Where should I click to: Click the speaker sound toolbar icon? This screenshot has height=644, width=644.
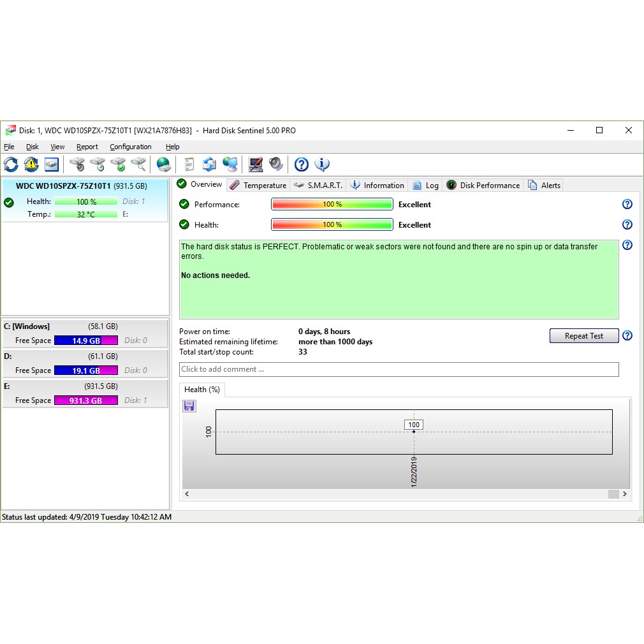(x=276, y=165)
